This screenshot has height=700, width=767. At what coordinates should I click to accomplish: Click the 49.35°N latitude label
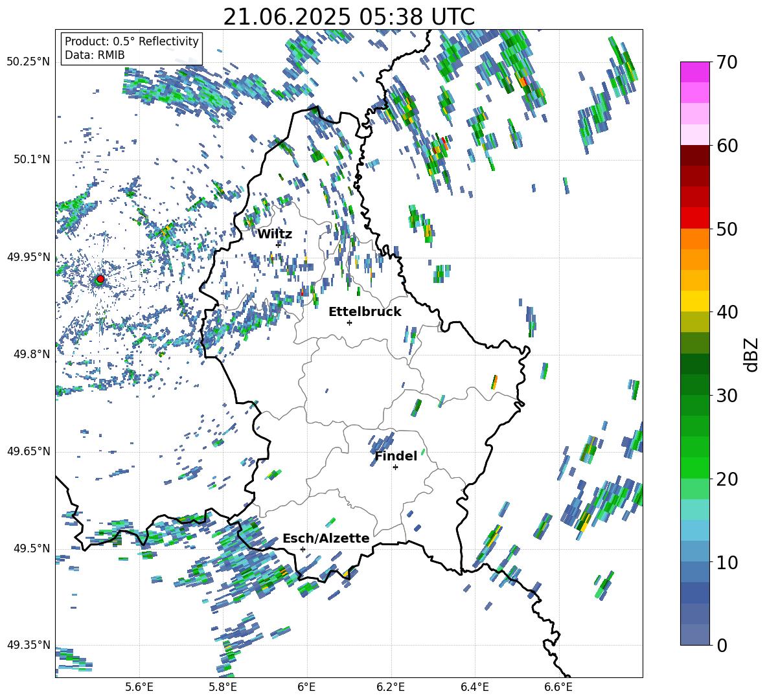[29, 645]
